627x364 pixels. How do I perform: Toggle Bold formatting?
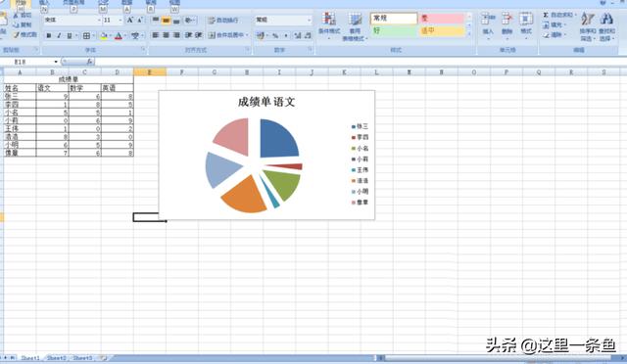click(x=49, y=36)
